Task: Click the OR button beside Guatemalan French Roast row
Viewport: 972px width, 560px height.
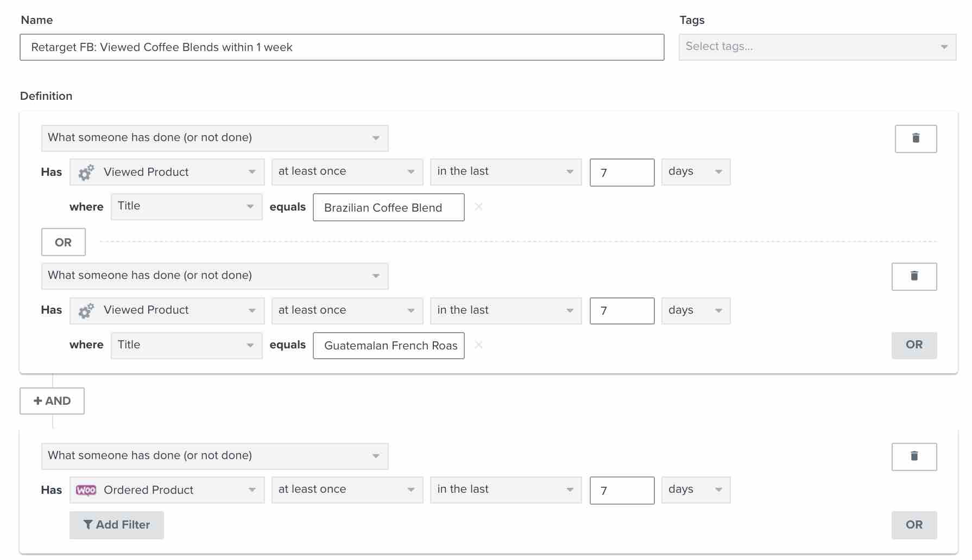Action: 914,345
